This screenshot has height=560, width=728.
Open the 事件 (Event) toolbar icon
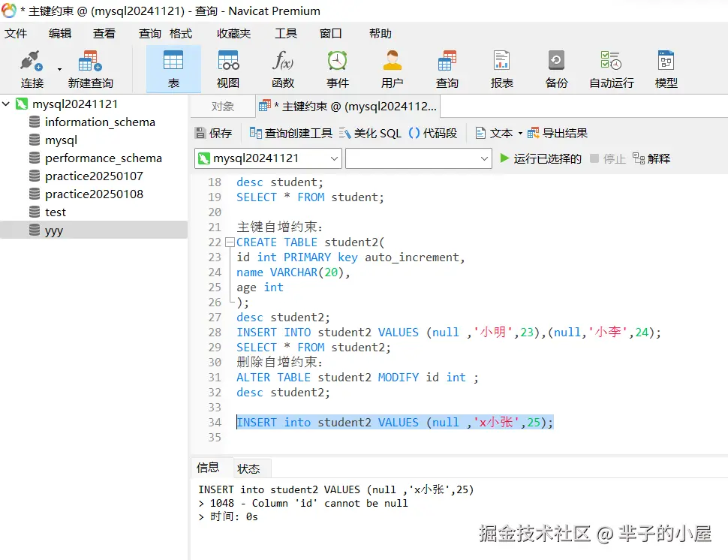(338, 69)
